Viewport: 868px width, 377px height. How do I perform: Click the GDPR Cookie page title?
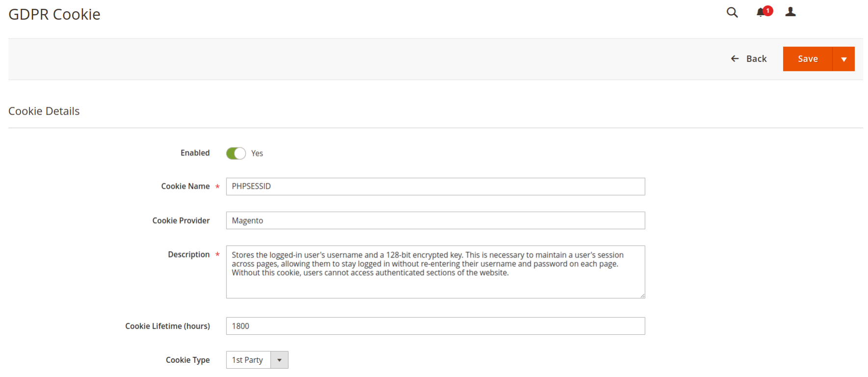pyautogui.click(x=54, y=14)
